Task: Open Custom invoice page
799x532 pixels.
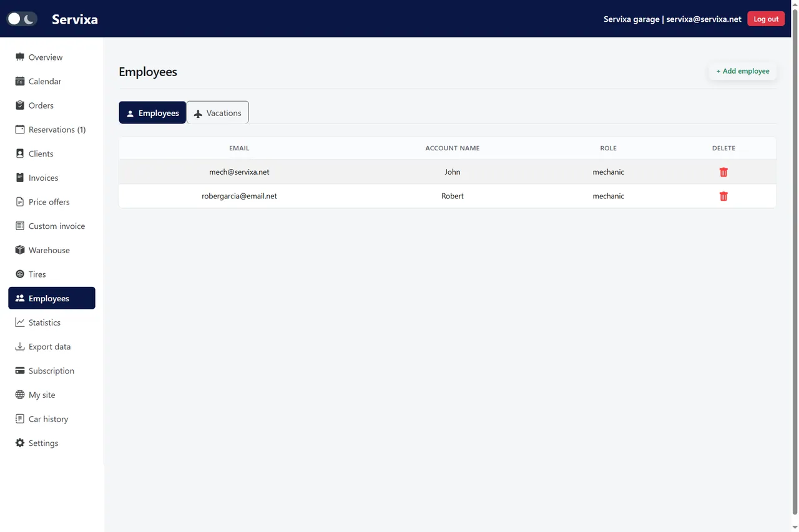Action: [52, 226]
